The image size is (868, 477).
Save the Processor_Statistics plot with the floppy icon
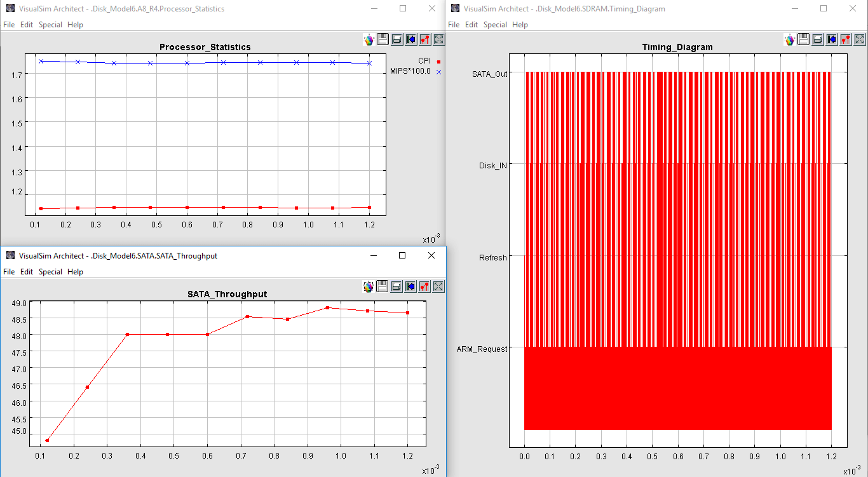[383, 39]
